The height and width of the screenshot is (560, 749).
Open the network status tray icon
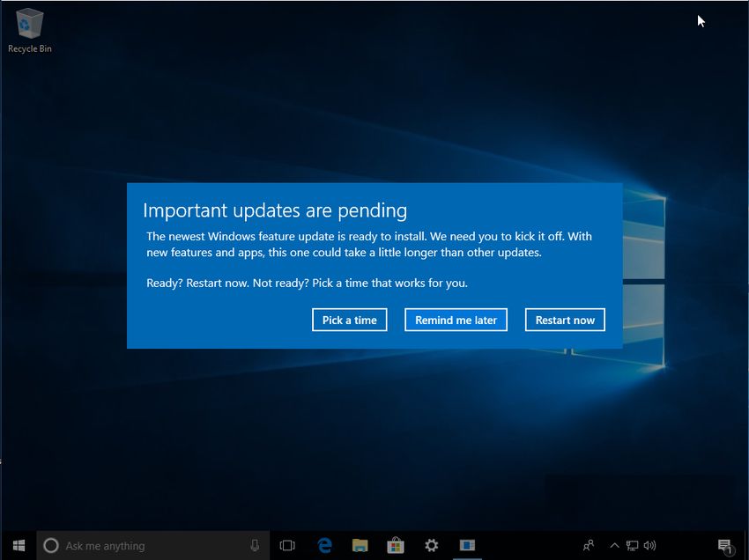tap(632, 545)
